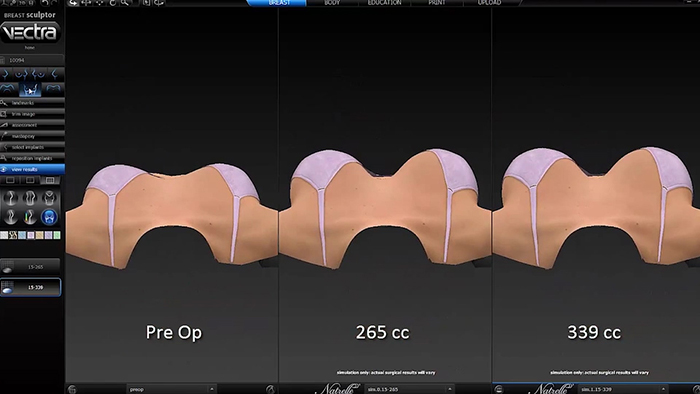Select the highlighted worm's-eye view icon
Screen dimensions: 700x394
pyautogui.click(x=30, y=89)
